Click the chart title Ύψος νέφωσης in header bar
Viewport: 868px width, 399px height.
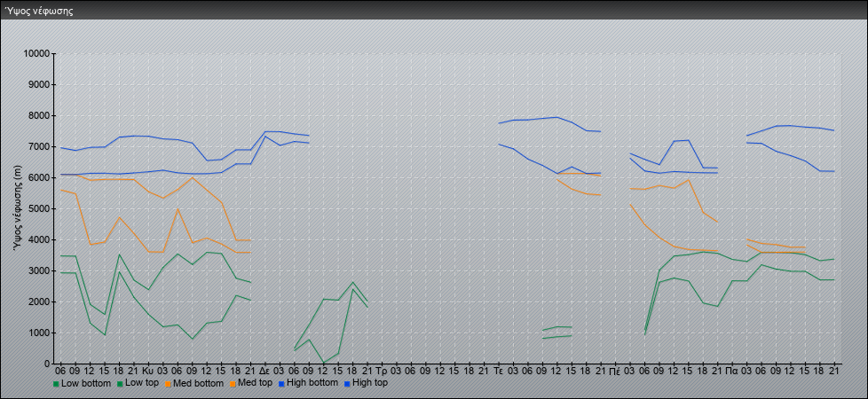(39, 11)
